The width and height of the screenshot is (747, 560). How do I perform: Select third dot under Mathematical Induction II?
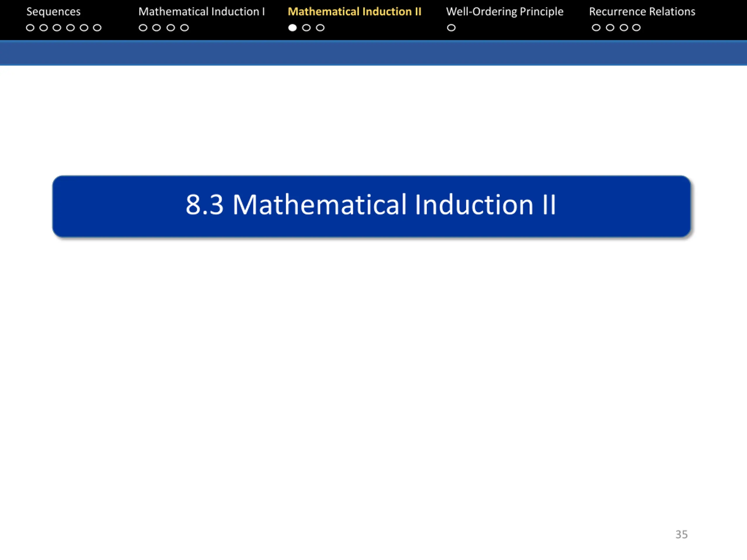[x=320, y=28]
